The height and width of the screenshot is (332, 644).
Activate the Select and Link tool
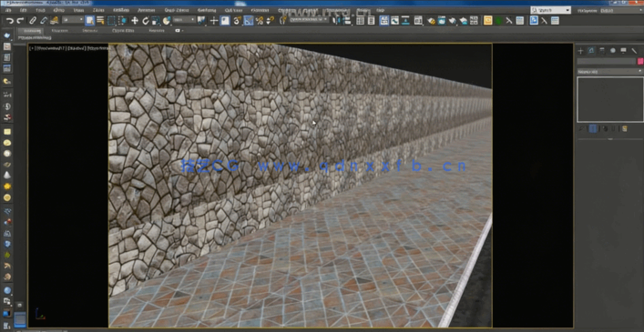click(33, 21)
